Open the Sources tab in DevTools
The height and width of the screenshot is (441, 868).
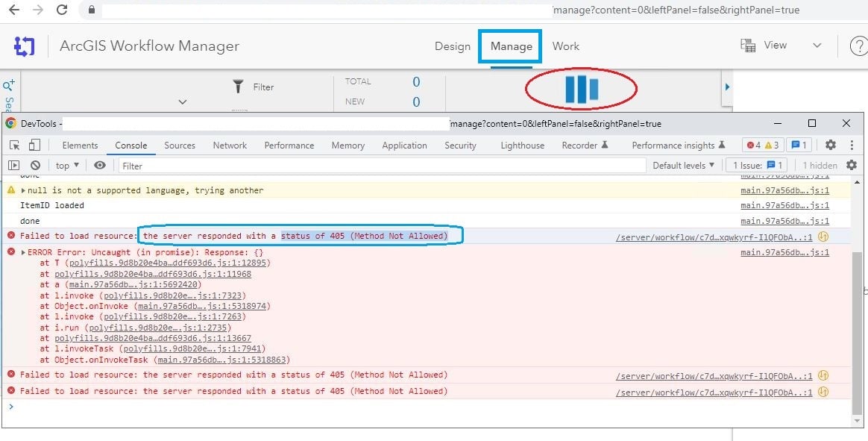[180, 146]
